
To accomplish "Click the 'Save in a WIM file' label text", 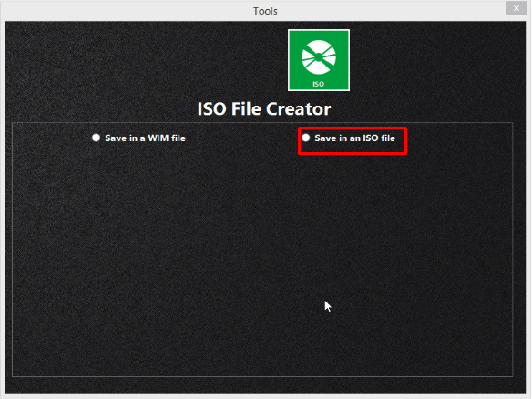I will click(145, 138).
